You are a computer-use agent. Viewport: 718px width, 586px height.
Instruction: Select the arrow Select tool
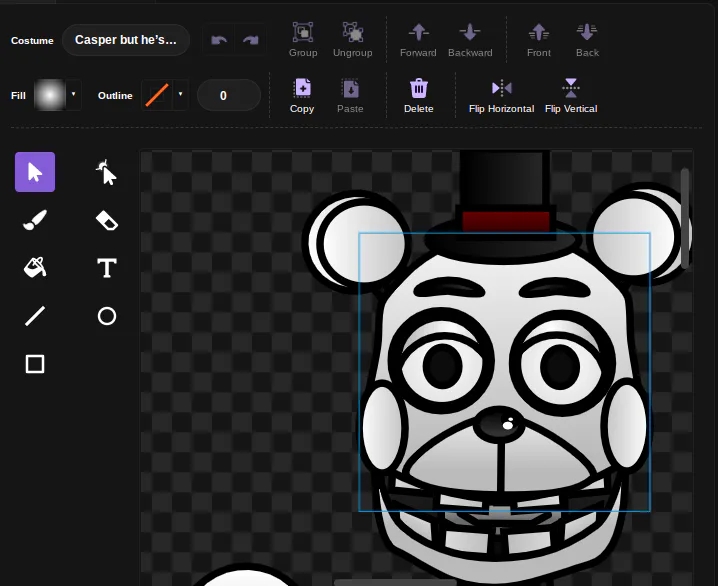(35, 172)
